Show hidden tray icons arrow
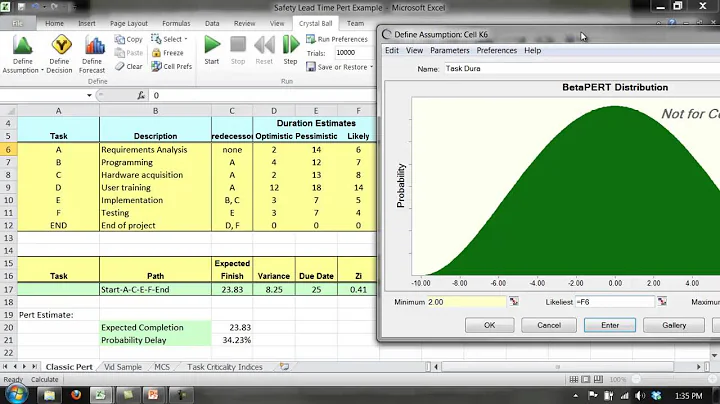Viewport: 720px width, 404px height. click(x=575, y=396)
